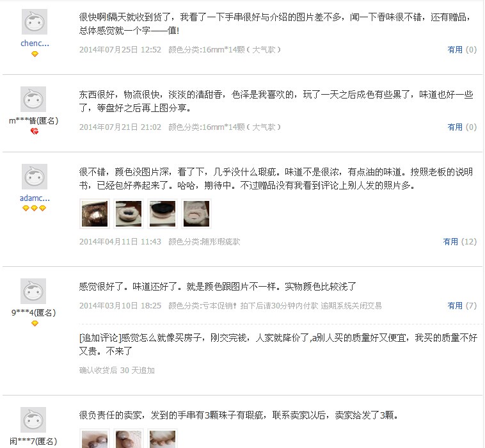The width and height of the screenshot is (485, 448).
Task: Click chenc... user avatar icon
Action: 35,22
